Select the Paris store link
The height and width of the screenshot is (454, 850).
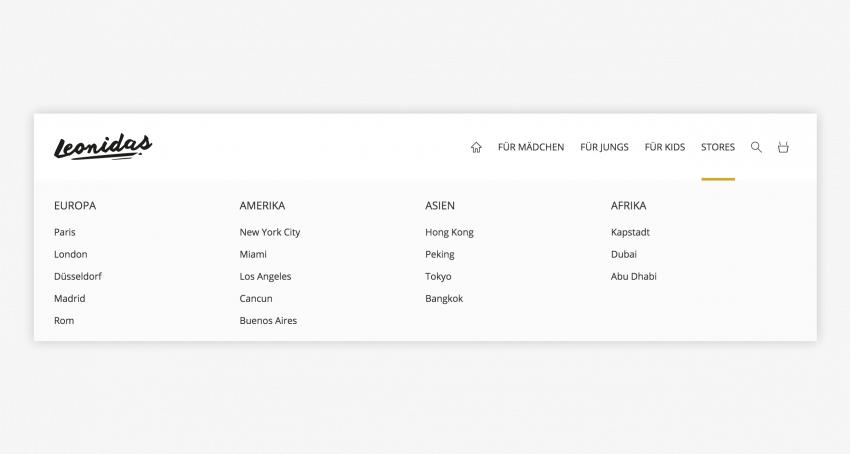coord(65,232)
